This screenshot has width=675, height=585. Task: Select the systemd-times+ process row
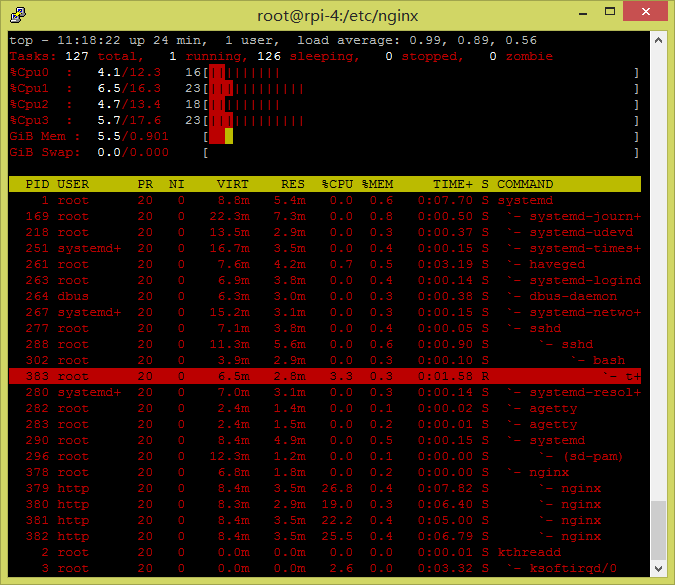(325, 248)
